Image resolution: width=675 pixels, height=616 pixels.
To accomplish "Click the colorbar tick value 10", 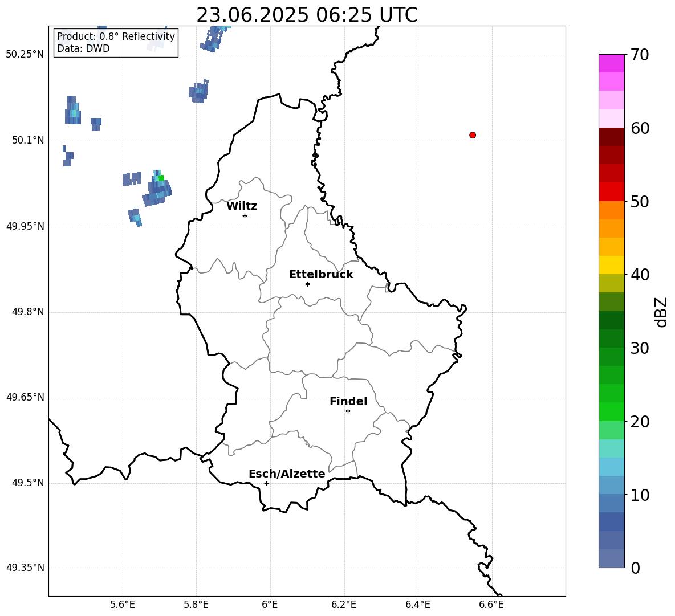I will (x=640, y=495).
